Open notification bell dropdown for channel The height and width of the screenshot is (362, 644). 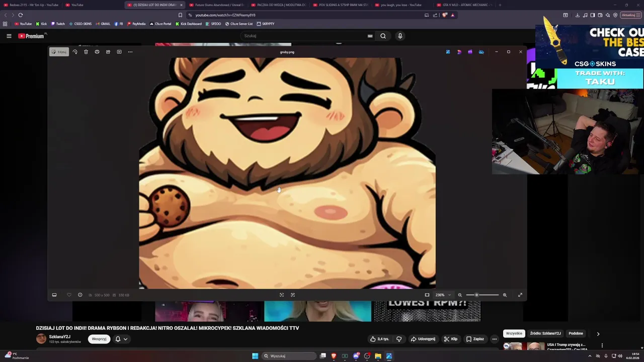coord(121,339)
